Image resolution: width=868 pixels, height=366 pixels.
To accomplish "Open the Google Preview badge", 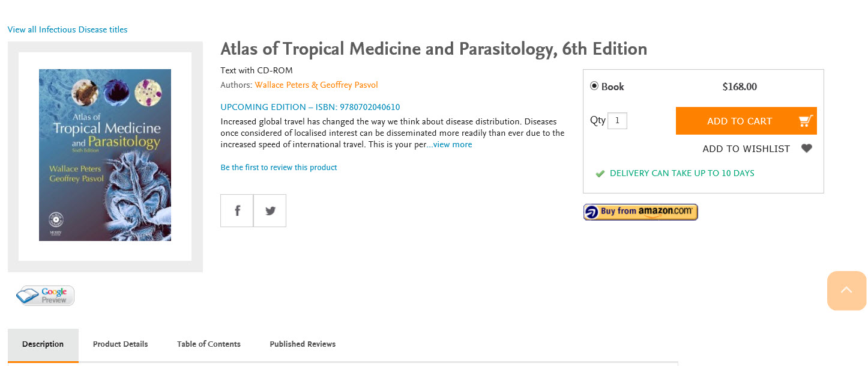I will [46, 296].
